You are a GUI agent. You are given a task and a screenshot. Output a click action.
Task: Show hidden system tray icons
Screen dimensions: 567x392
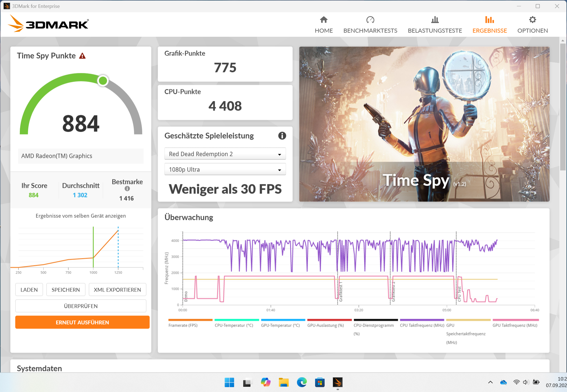coord(490,382)
